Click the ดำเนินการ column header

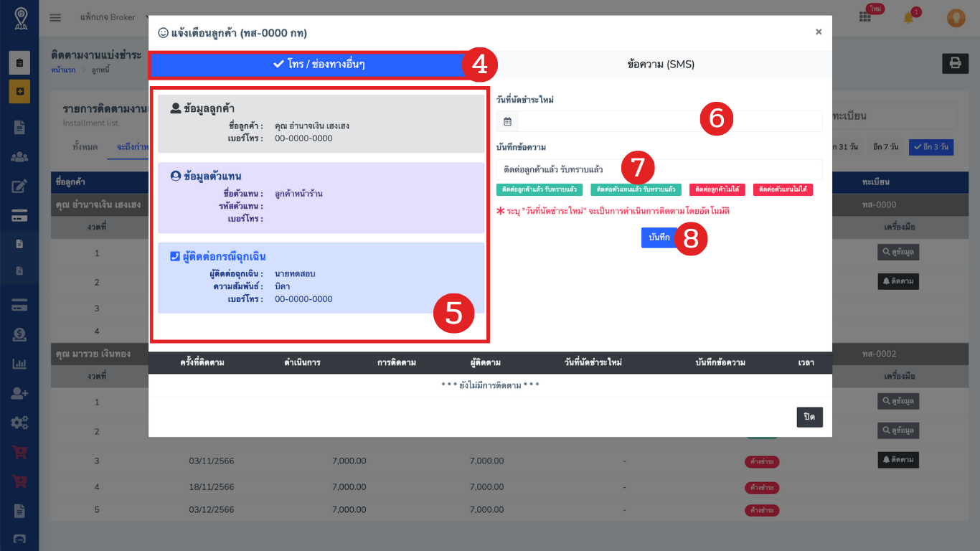(x=302, y=362)
